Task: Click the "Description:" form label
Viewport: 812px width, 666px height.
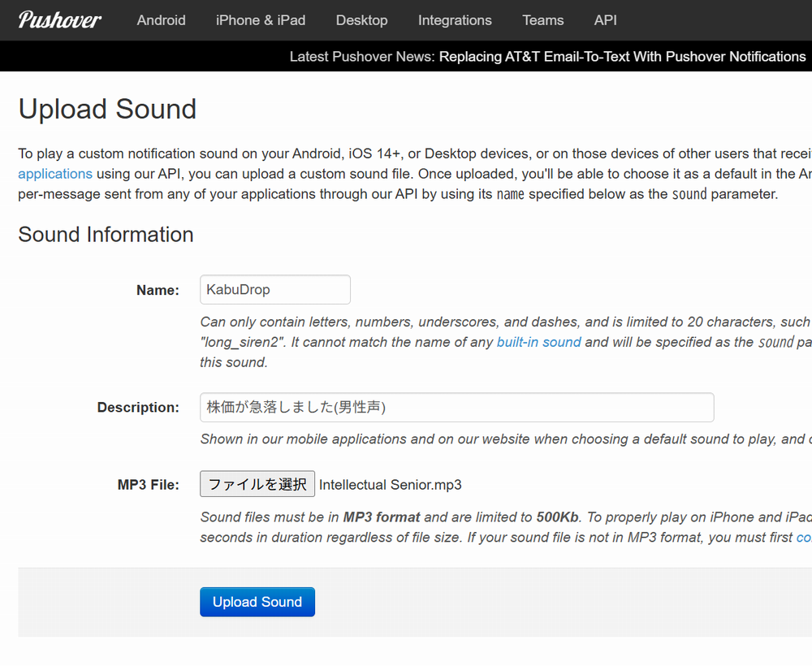Action: pyautogui.click(x=138, y=408)
